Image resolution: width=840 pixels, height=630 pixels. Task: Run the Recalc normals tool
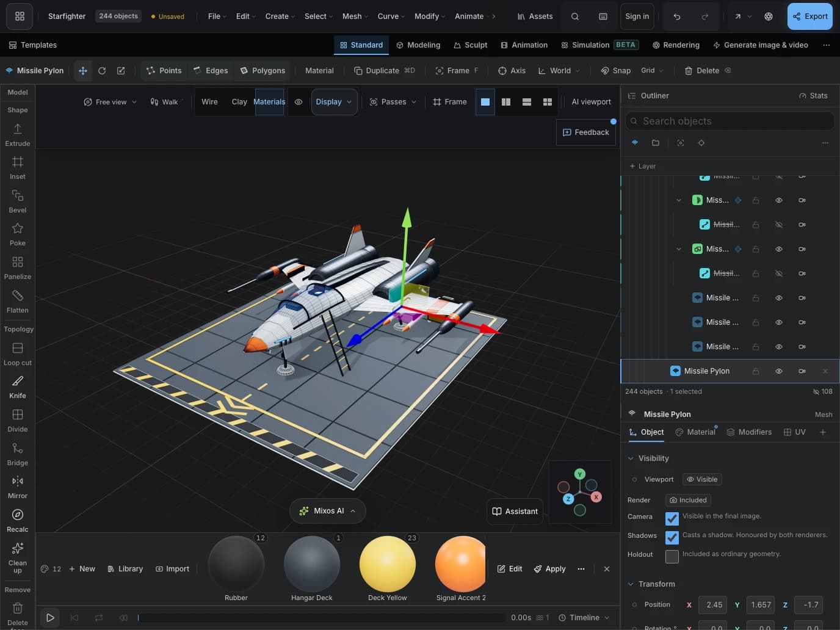(x=18, y=521)
